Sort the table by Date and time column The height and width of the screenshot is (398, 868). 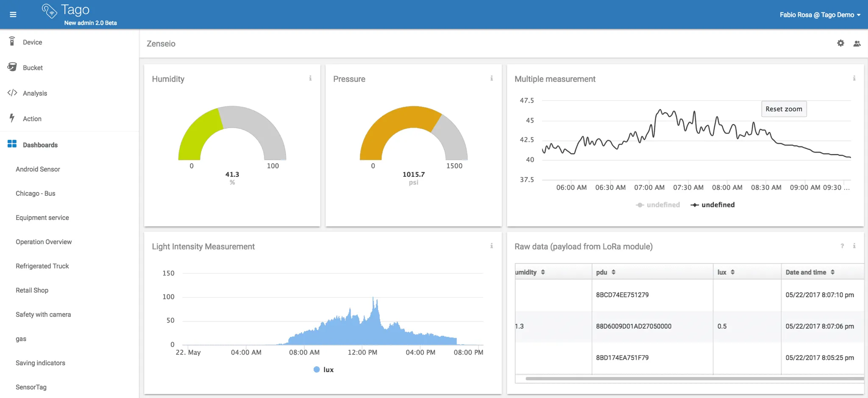click(x=832, y=272)
